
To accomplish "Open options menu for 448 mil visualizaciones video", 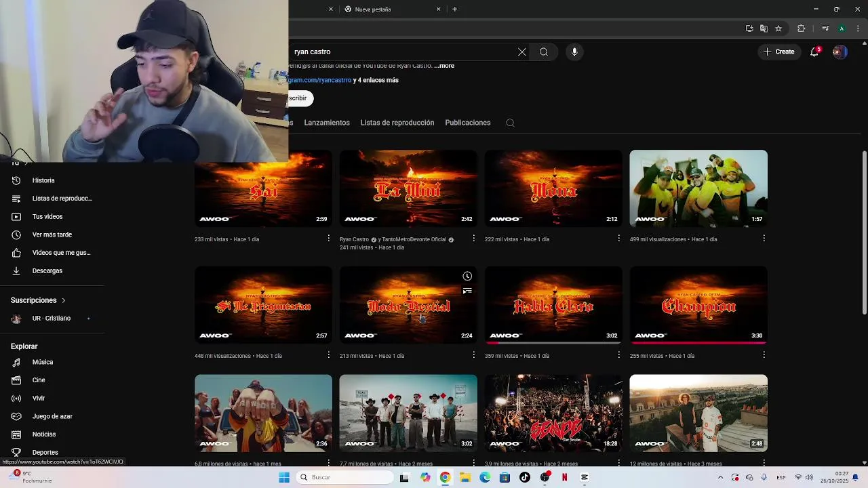I will [328, 355].
